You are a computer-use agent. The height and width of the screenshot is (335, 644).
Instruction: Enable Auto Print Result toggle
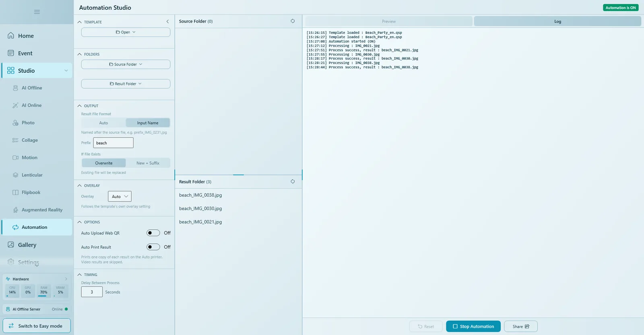tap(153, 247)
